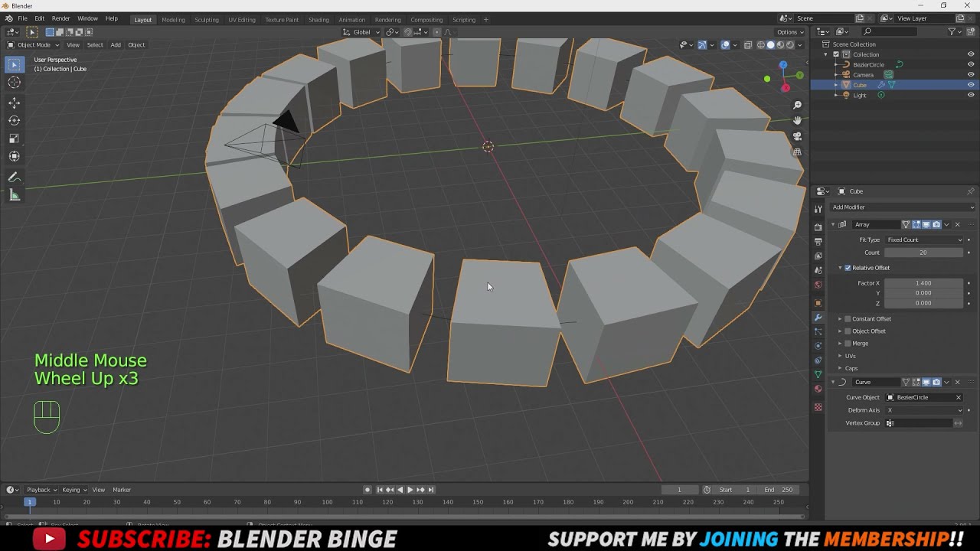Image resolution: width=980 pixels, height=551 pixels.
Task: Choose the Transform tool
Action: [14, 156]
